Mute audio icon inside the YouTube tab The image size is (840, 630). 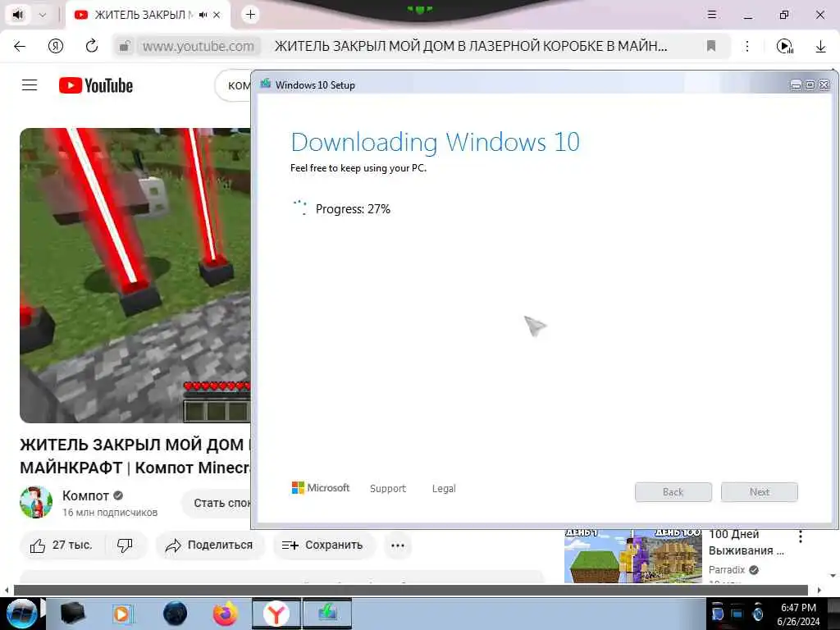(203, 15)
